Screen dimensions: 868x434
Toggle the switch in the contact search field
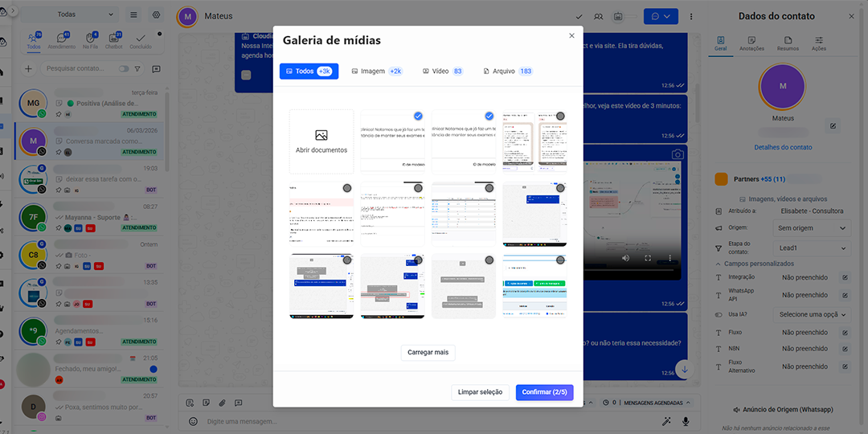coord(124,69)
